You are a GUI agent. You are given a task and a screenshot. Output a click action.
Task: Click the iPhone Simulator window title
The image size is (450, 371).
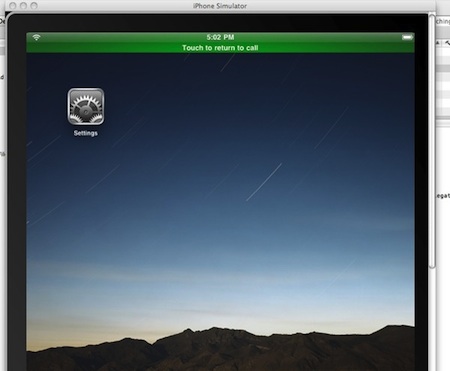(220, 6)
